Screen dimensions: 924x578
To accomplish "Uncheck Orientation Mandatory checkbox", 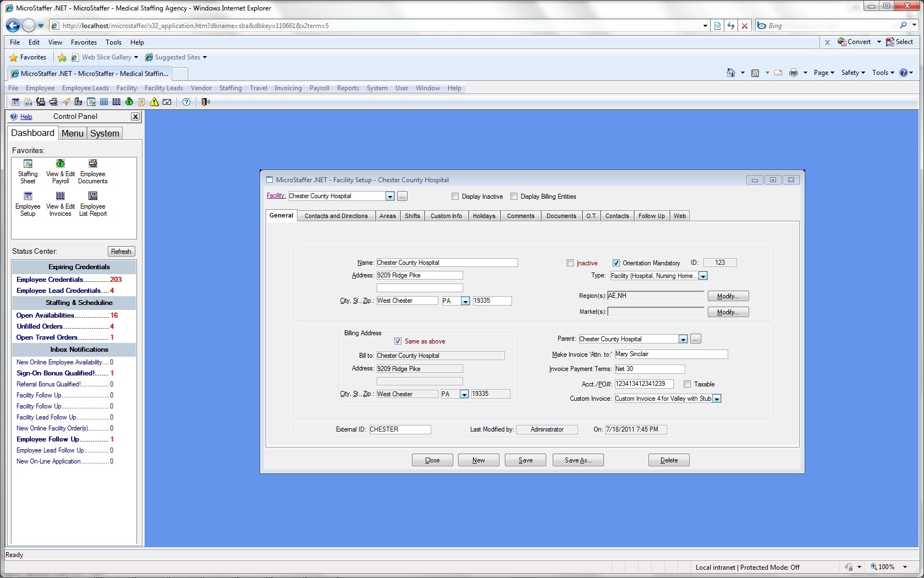I will [616, 263].
